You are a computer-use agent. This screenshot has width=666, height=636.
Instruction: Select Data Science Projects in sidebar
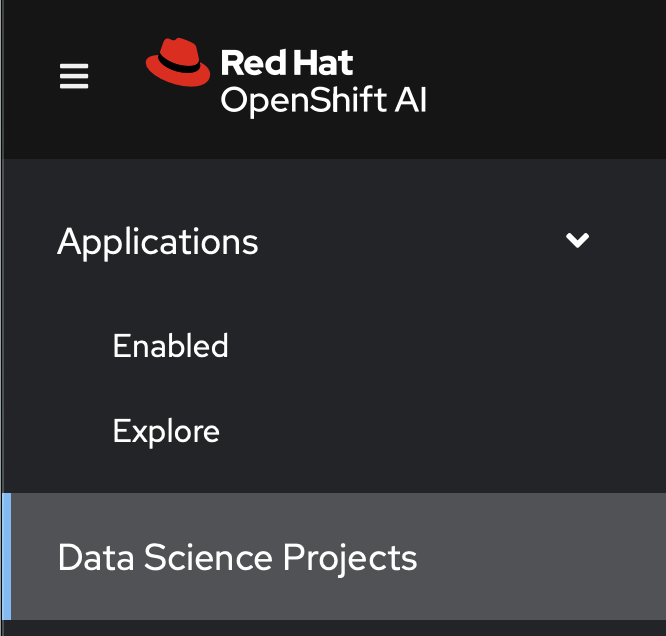click(334, 557)
